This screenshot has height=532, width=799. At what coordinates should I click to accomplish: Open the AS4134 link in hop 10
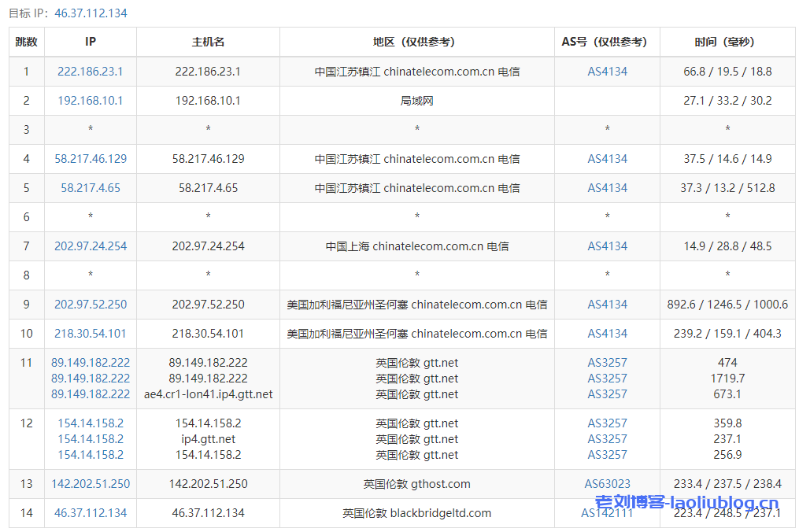point(607,334)
